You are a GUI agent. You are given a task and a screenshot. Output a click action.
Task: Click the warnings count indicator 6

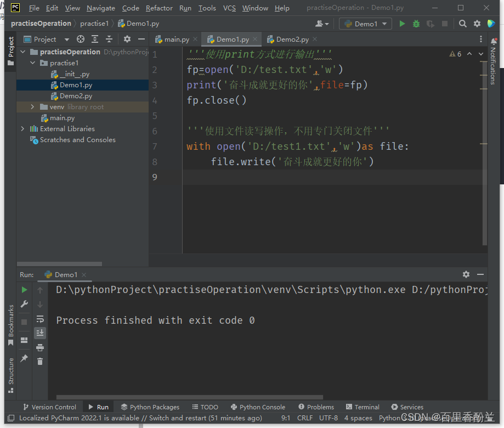(x=455, y=54)
